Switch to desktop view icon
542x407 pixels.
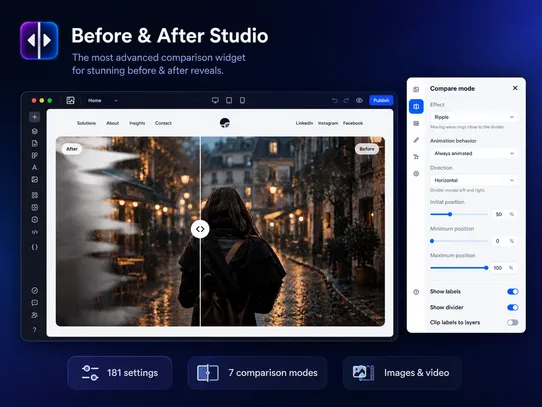pos(215,100)
